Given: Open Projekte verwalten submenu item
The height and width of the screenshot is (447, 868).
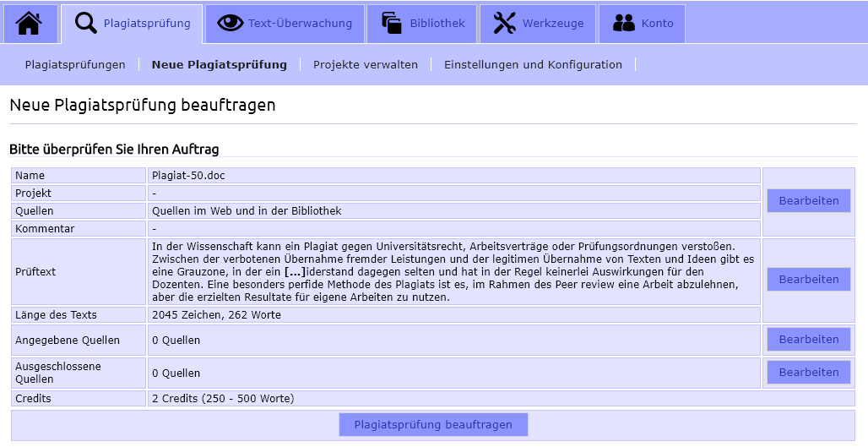Looking at the screenshot, I should tap(366, 65).
